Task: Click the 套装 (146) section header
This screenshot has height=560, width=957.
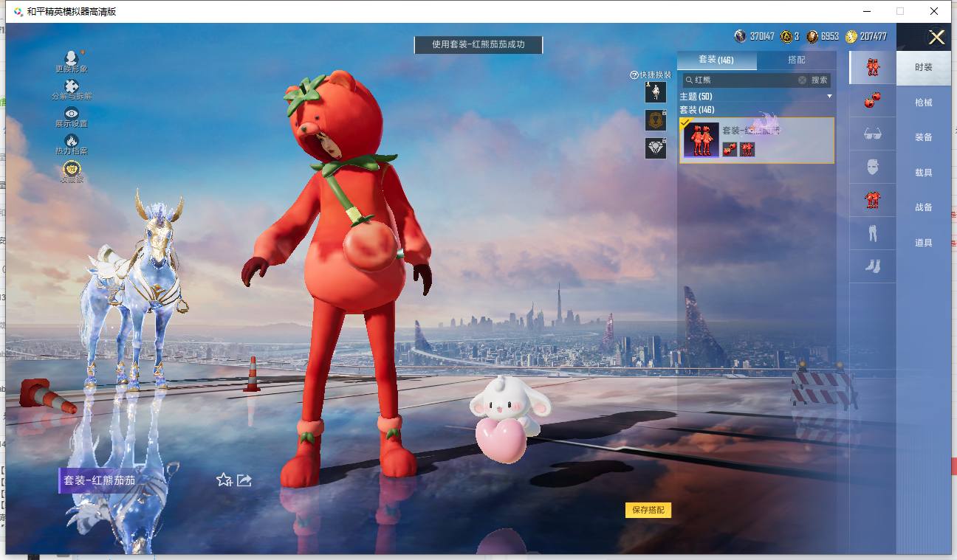Action: (x=697, y=110)
